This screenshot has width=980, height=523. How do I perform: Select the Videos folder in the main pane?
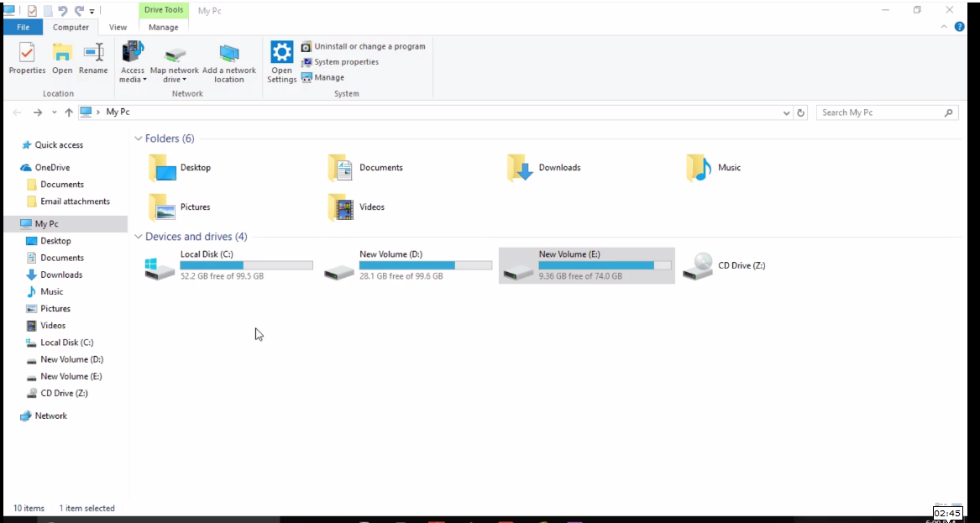[x=357, y=207]
